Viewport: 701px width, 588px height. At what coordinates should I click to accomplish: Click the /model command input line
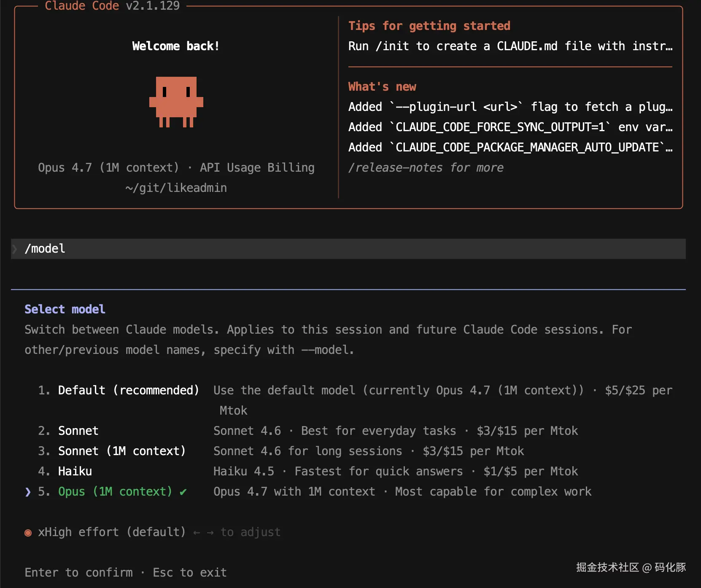click(348, 249)
